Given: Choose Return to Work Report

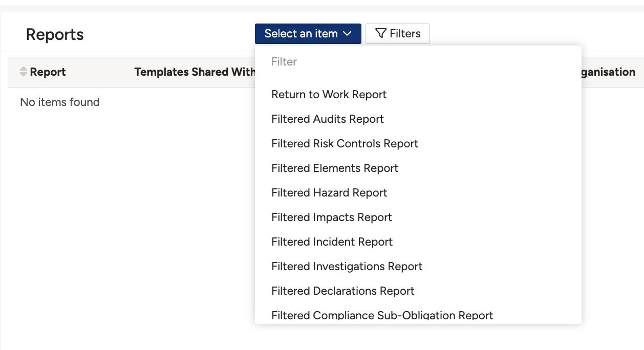Looking at the screenshot, I should click(x=418, y=95).
